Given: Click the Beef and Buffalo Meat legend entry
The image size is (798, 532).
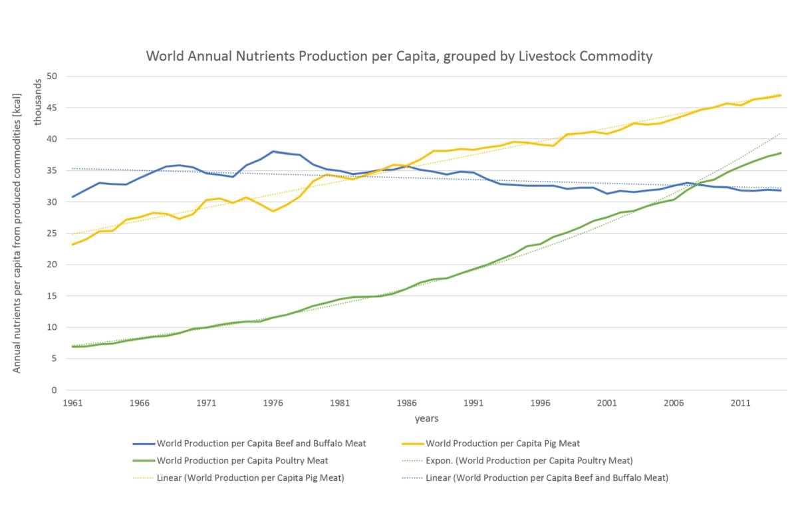Looking at the screenshot, I should [261, 444].
